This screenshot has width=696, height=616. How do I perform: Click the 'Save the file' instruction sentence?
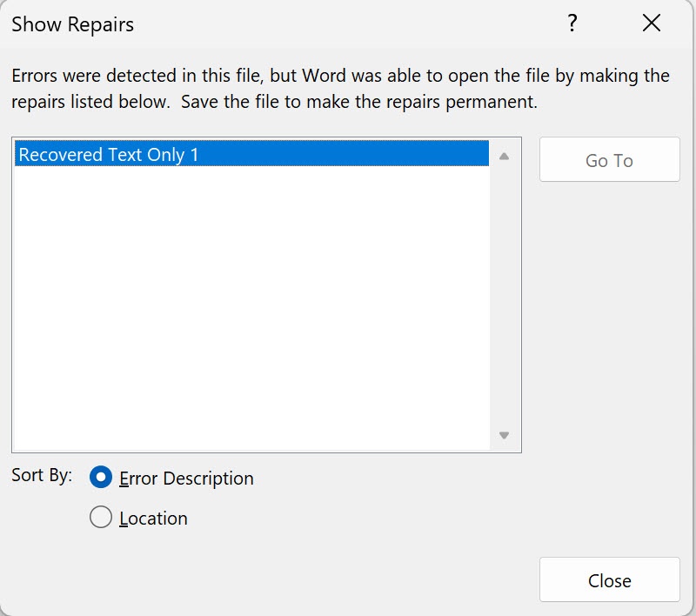click(359, 102)
